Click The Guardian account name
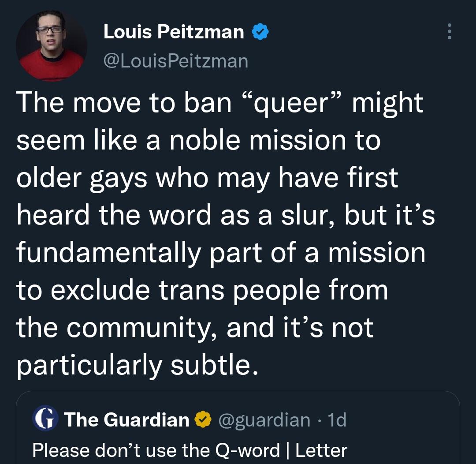 [x=127, y=419]
